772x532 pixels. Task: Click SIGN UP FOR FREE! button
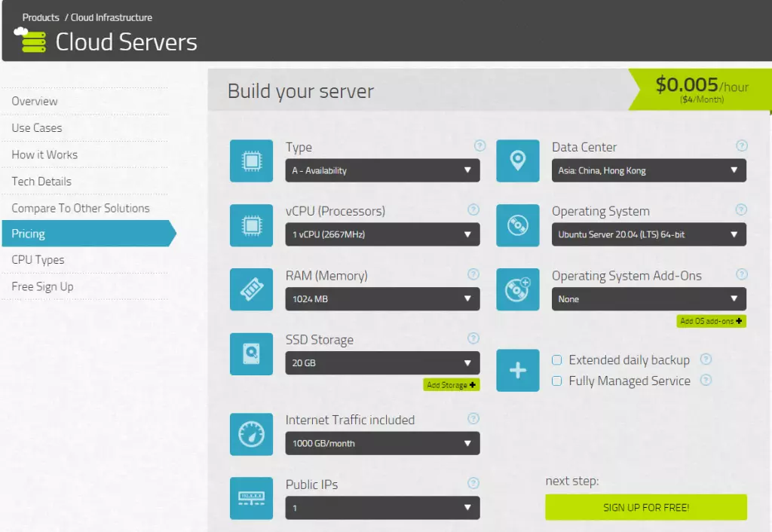tap(646, 507)
